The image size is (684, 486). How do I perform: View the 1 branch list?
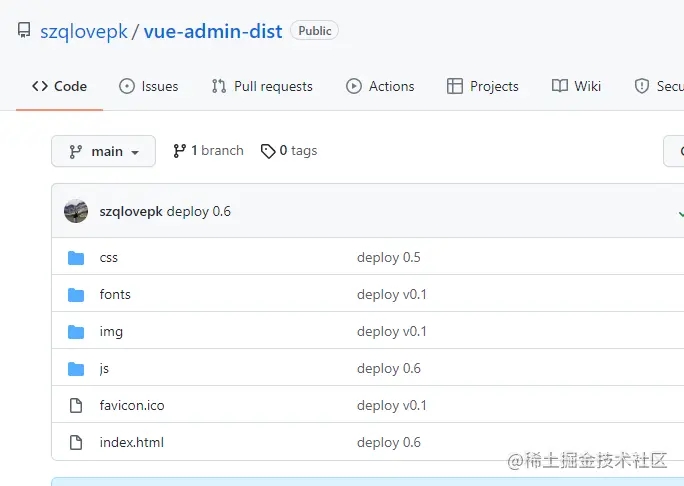coord(208,151)
